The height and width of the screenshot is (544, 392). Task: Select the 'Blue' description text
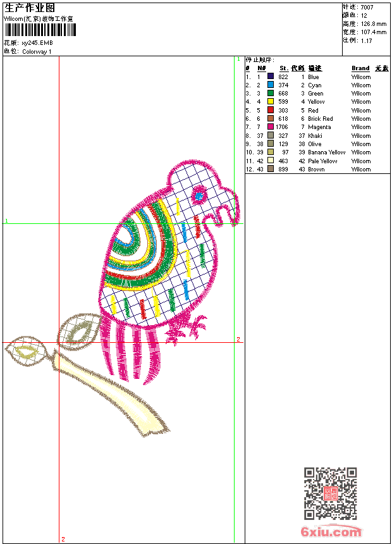point(313,77)
